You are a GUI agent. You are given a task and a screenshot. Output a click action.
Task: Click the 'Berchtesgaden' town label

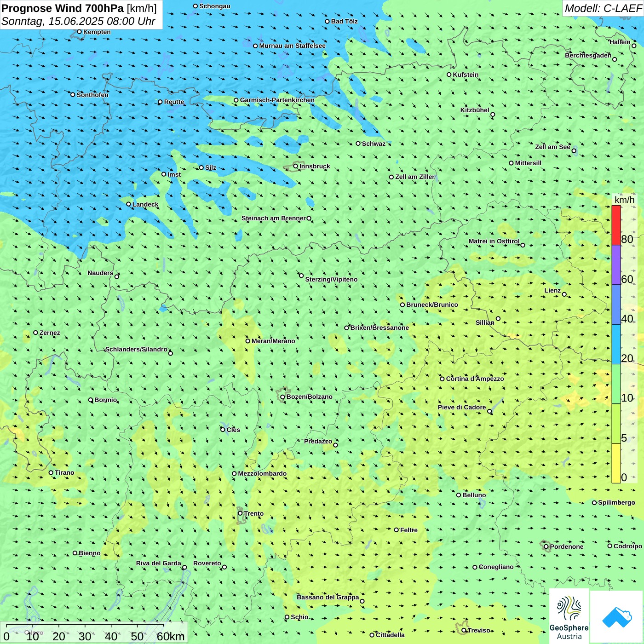588,55
